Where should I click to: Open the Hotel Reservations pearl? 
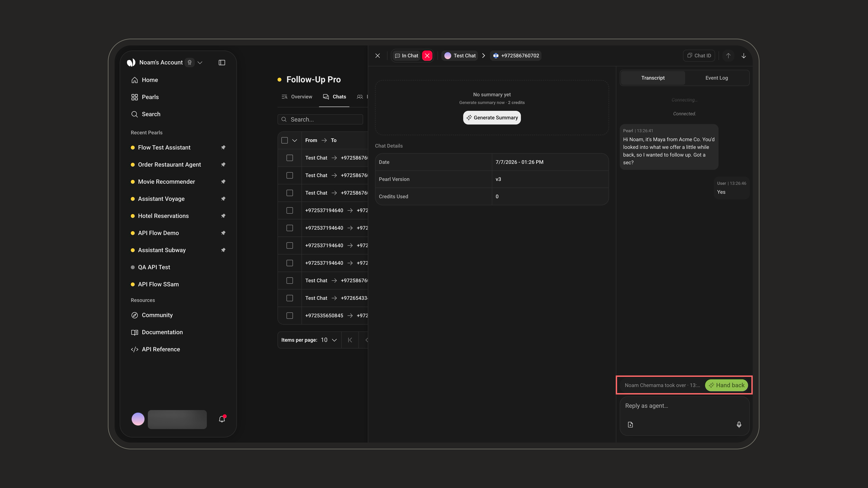[163, 216]
